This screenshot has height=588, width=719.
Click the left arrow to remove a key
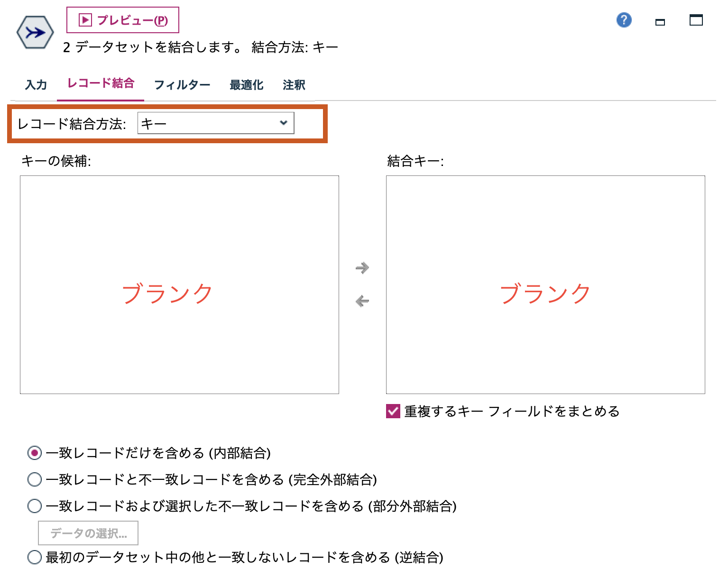click(362, 300)
